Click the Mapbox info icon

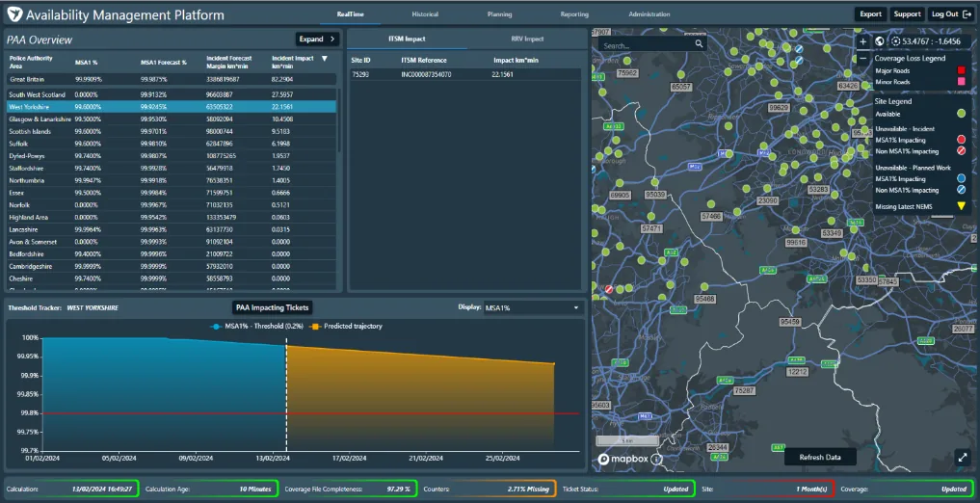(656, 460)
